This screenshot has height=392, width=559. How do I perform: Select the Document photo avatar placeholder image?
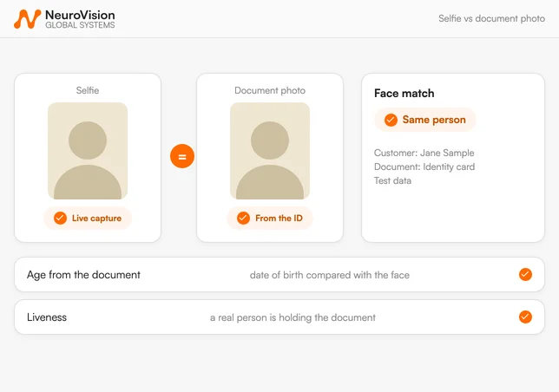click(x=270, y=151)
